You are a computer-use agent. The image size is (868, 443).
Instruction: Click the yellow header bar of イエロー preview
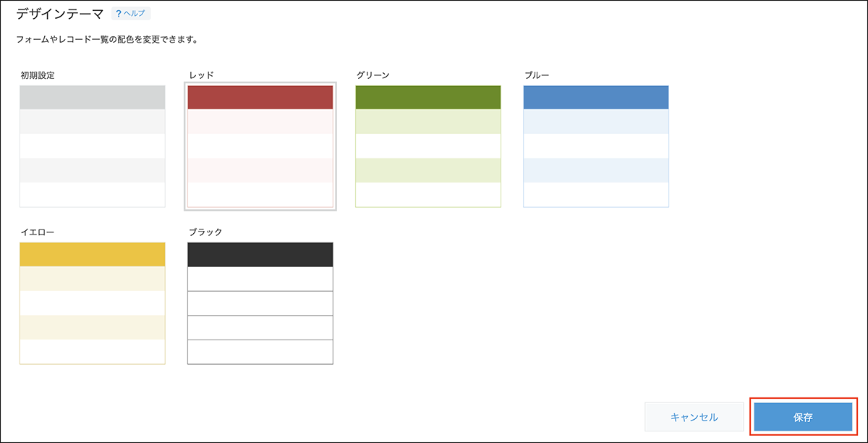(93, 255)
